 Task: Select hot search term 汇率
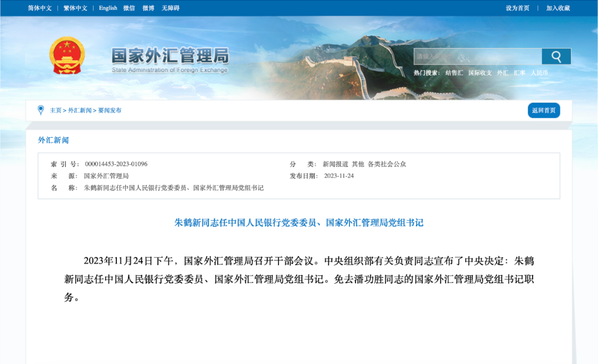519,72
